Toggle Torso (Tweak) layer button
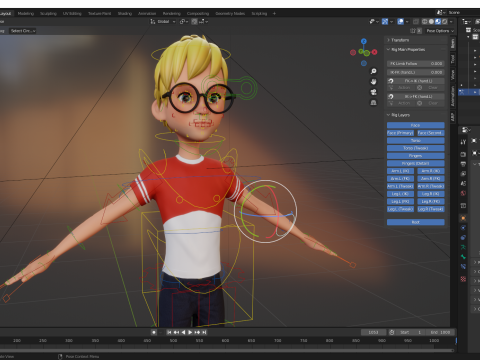The image size is (480, 360). coord(416,148)
